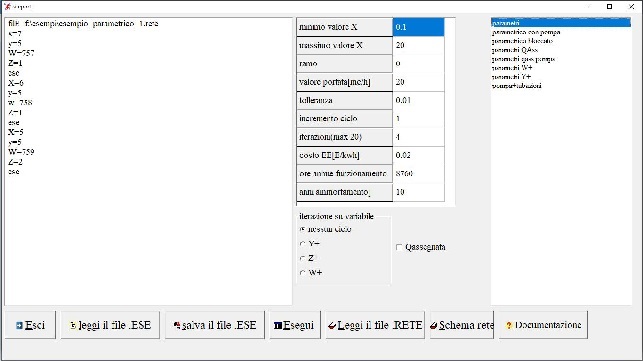Click the 'w=758' line in text area
The image size is (643, 361).
pos(20,103)
